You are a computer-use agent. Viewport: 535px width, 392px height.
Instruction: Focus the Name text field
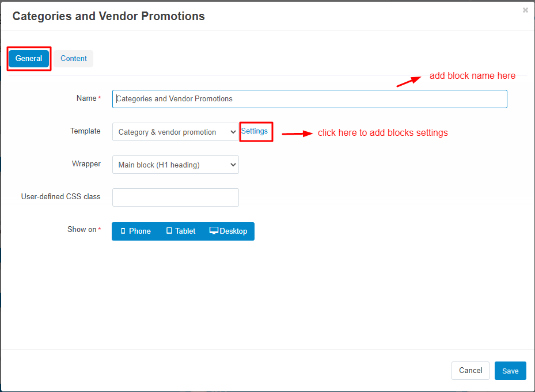coord(309,99)
